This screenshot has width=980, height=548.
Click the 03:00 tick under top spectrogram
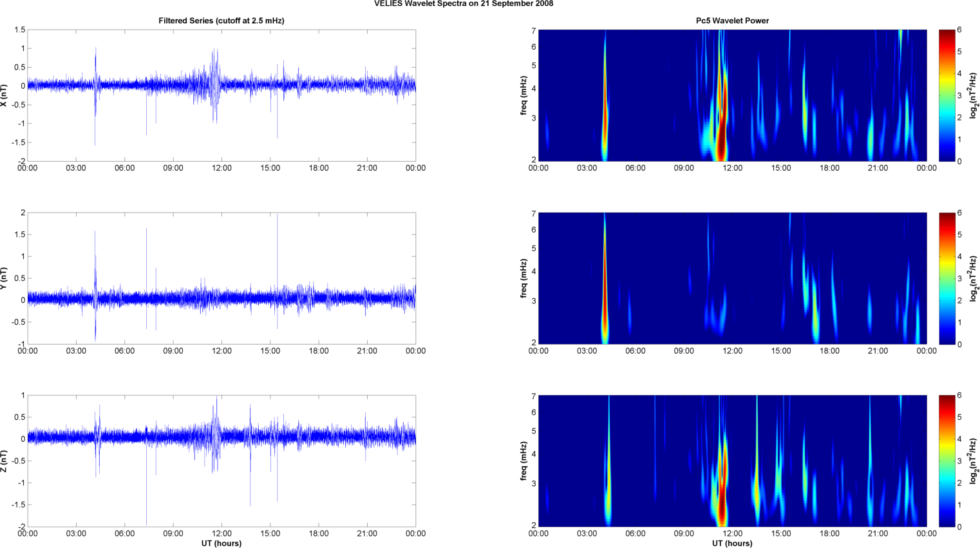tap(587, 168)
